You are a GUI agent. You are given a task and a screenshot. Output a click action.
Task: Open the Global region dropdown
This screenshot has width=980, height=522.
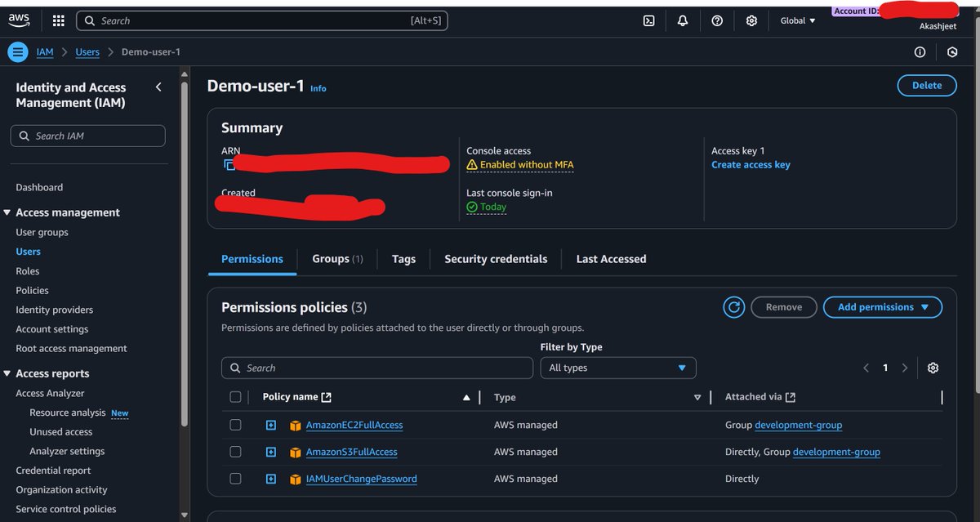798,21
